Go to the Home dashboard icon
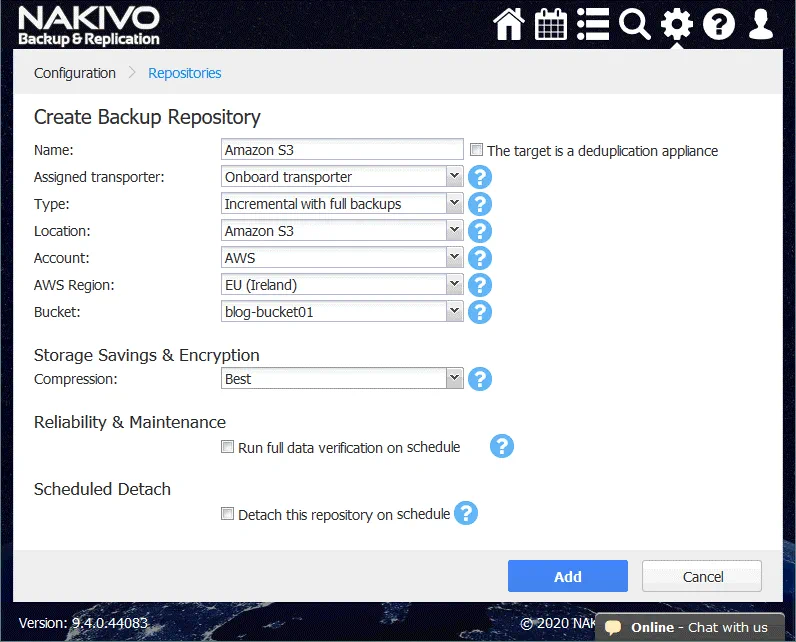Screen dimensions: 796x642 [509, 24]
